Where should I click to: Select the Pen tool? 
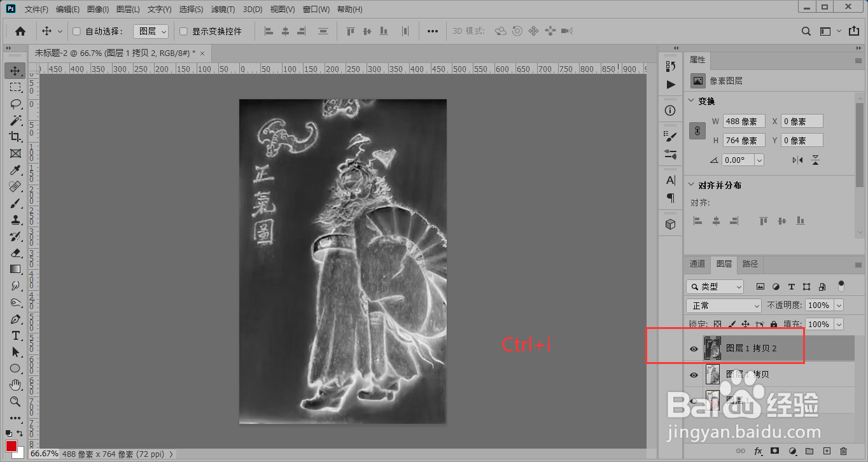15,319
